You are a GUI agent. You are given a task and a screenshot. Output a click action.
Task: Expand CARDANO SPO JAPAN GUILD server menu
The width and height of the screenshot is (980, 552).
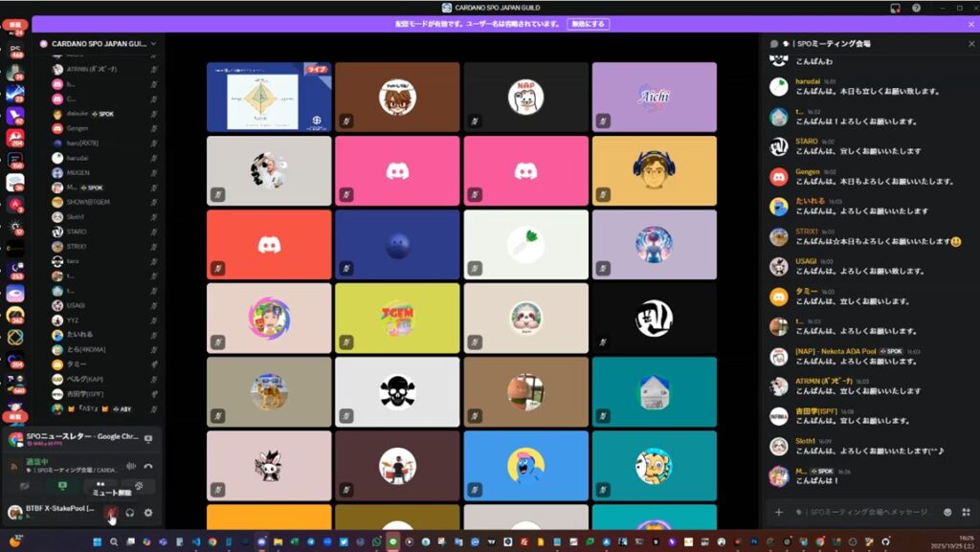click(153, 43)
